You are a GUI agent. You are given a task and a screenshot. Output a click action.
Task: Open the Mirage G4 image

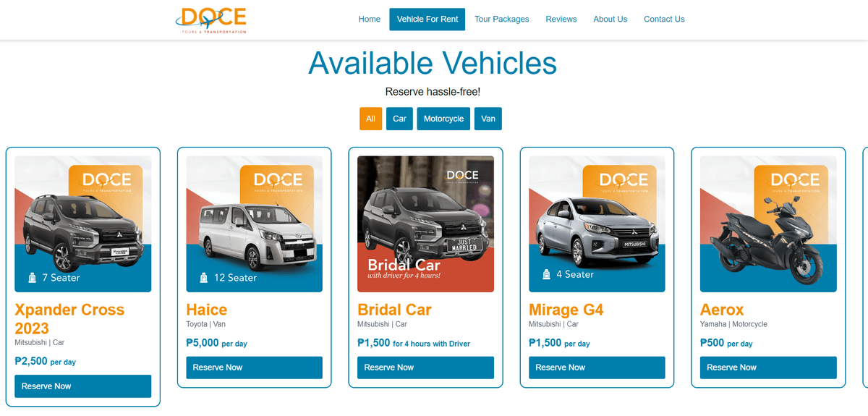(x=597, y=224)
